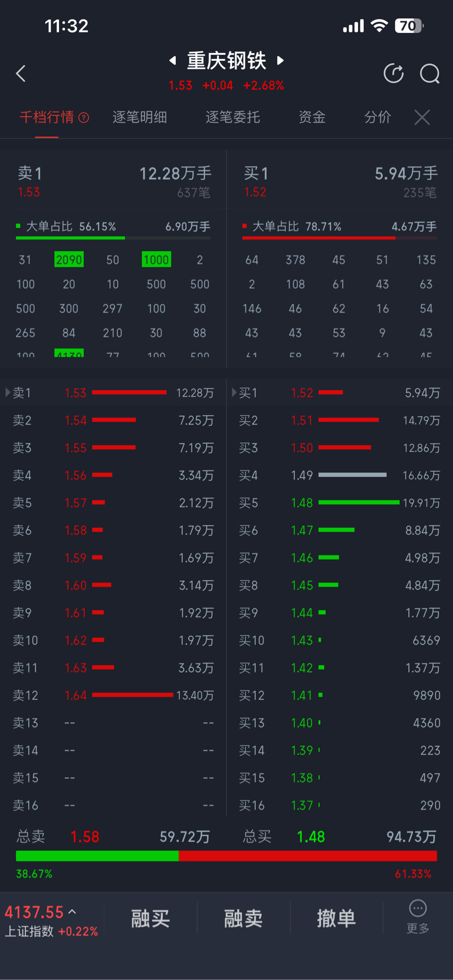453x980 pixels.
Task: Select 卖8 row at price 1.60
Action: [113, 585]
